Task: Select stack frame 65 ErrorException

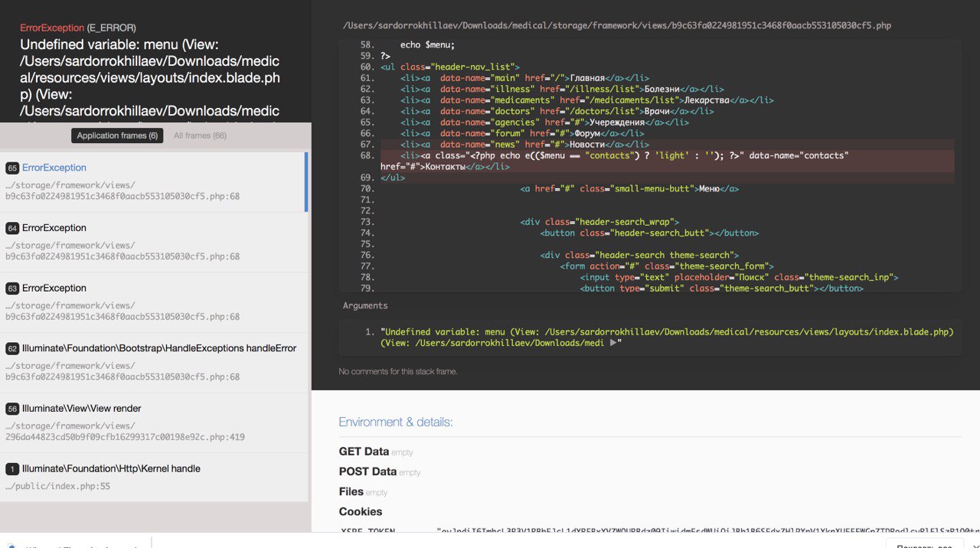Action: coord(152,182)
